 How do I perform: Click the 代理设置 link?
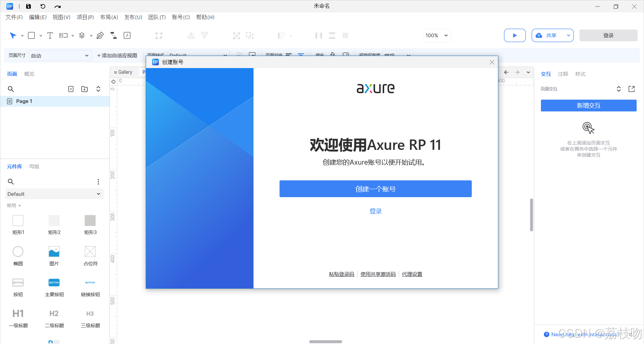(412, 274)
